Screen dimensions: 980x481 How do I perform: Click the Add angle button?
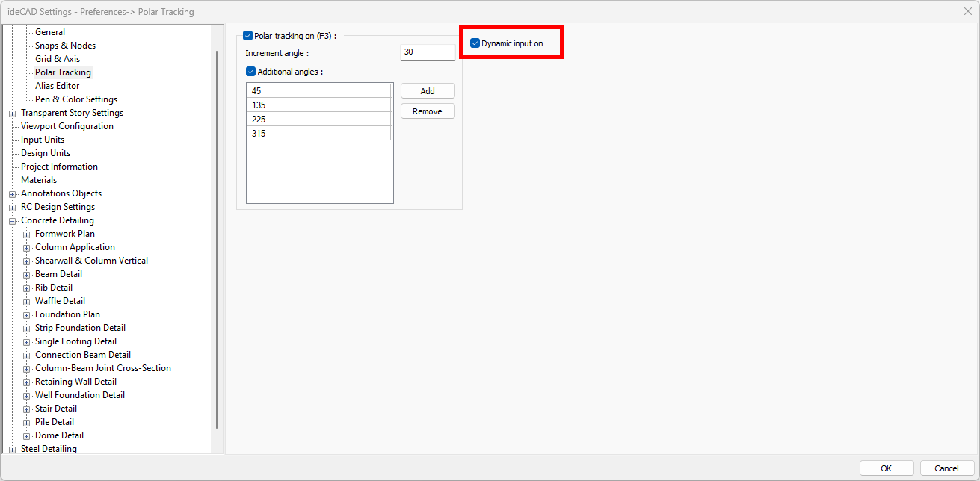point(428,91)
